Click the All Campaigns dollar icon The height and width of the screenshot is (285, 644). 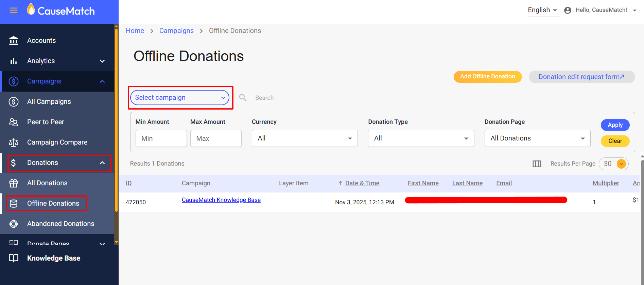point(14,102)
